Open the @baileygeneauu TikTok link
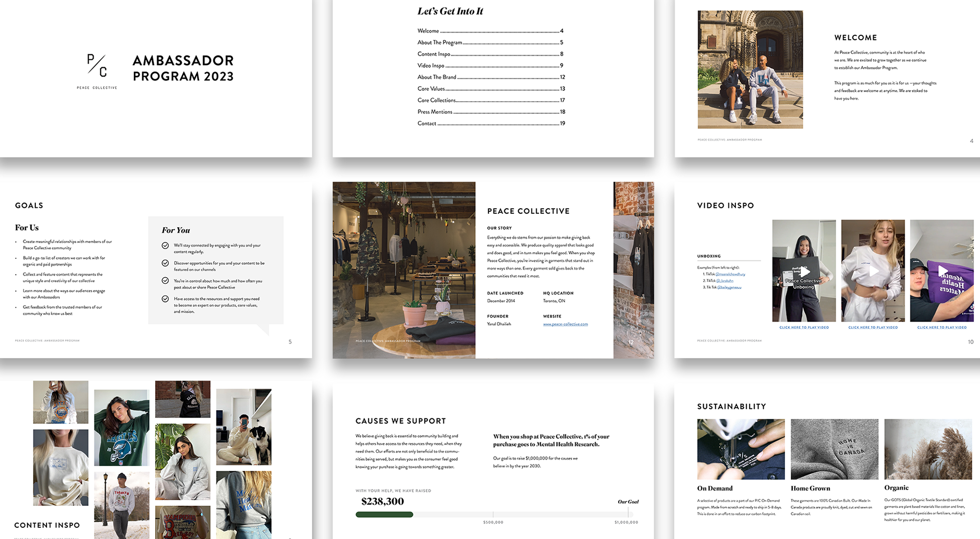Viewport: 980px width, 539px height. click(x=729, y=287)
